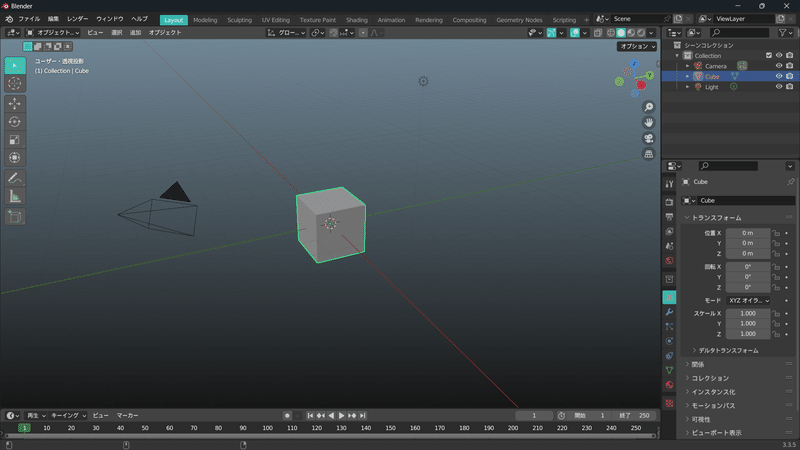Expand Camera item in outliner
This screenshot has width=800, height=450.
tap(687, 66)
